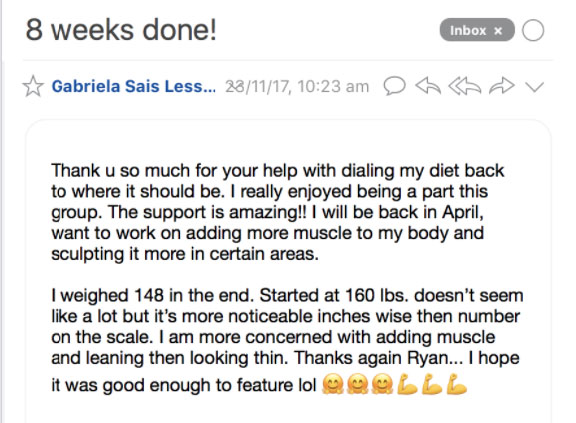Star the message from Gabriela Sais
The image size is (576, 423).
(33, 86)
